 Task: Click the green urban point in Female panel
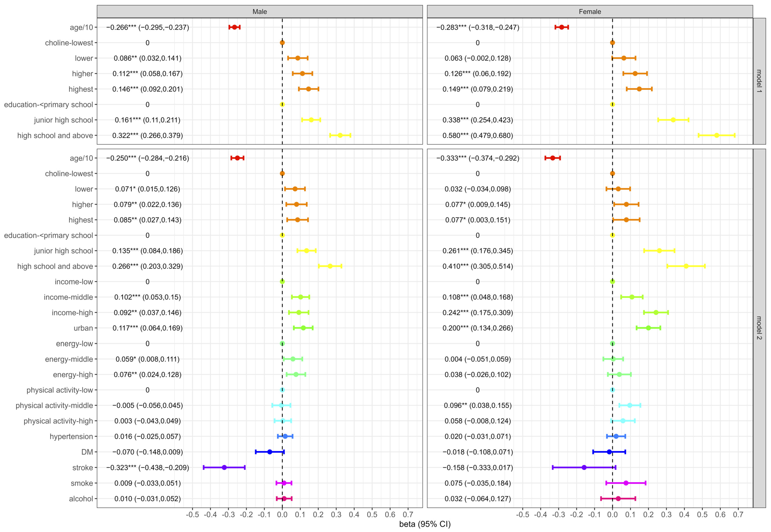[648, 328]
